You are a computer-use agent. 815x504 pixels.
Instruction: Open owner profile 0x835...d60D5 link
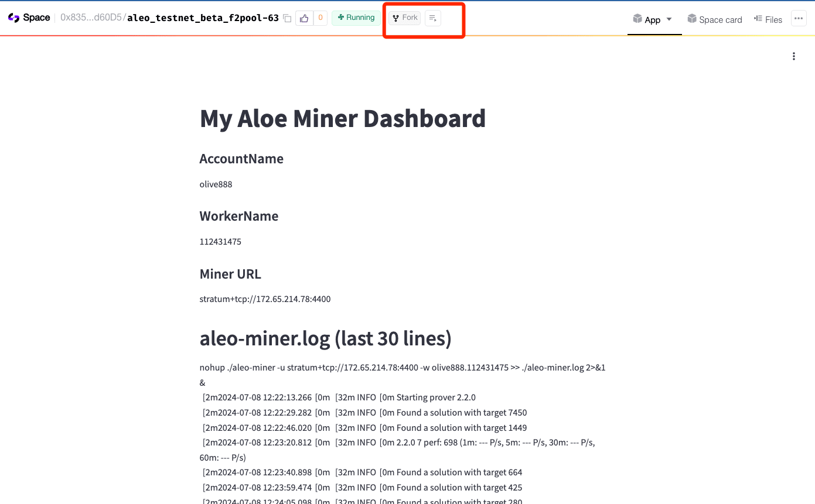click(91, 18)
